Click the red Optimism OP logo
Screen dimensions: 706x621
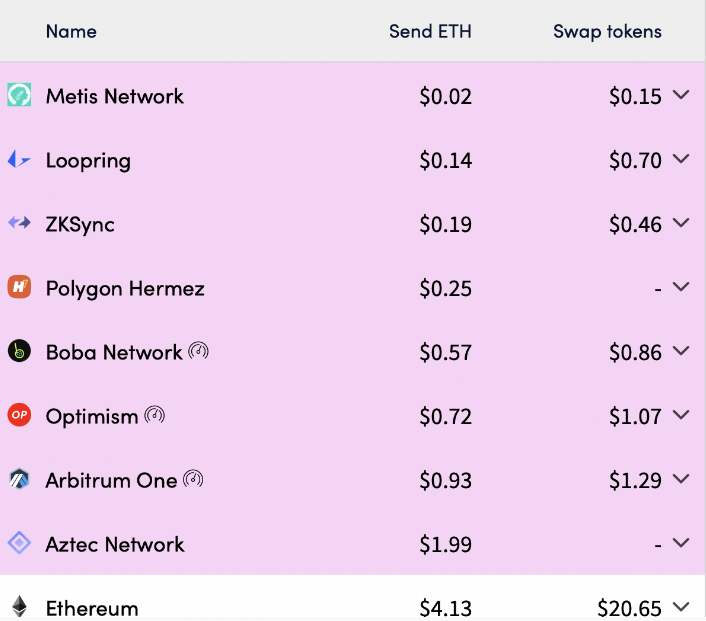click(x=19, y=415)
